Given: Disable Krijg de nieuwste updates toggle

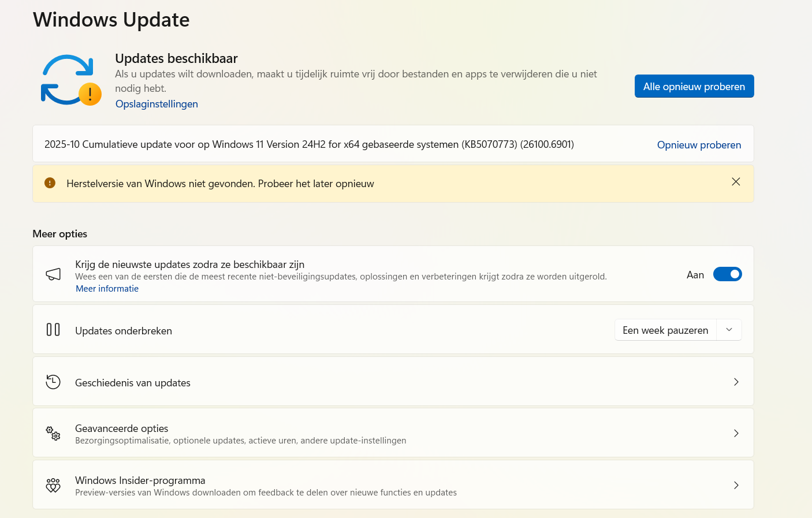Looking at the screenshot, I should (x=727, y=274).
